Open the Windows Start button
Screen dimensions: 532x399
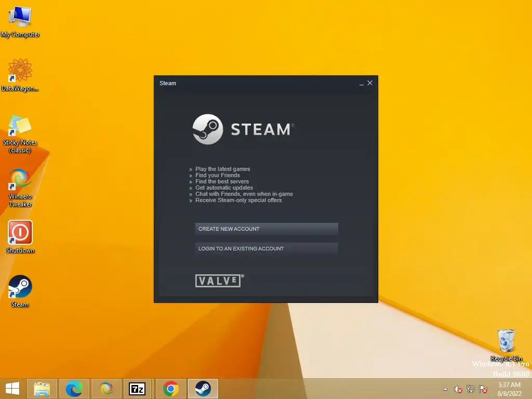point(12,389)
